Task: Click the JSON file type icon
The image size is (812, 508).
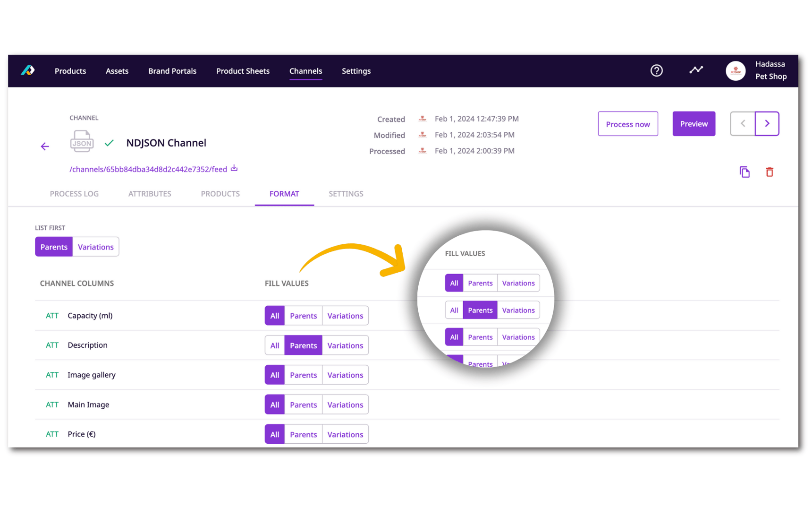Action: pyautogui.click(x=81, y=141)
